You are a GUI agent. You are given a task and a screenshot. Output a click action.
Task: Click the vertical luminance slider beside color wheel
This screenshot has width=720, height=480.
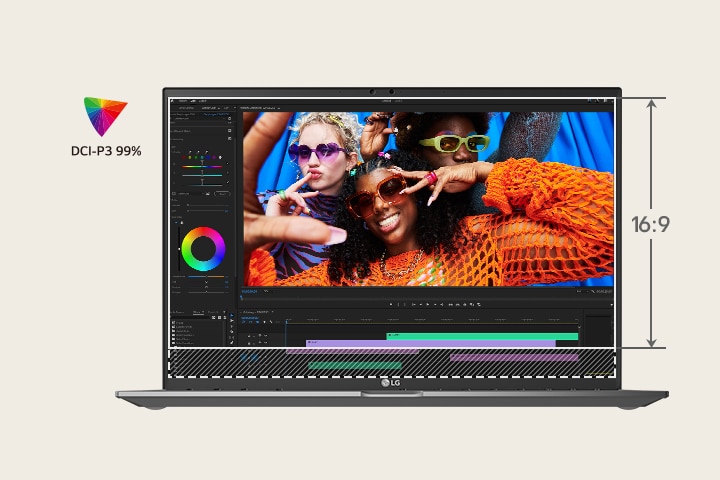[x=180, y=249]
